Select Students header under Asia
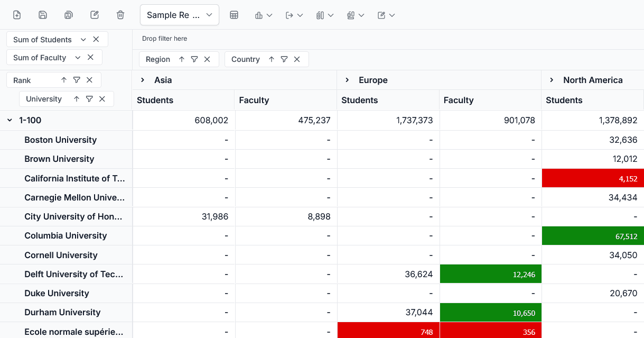The image size is (644, 338). click(183, 100)
